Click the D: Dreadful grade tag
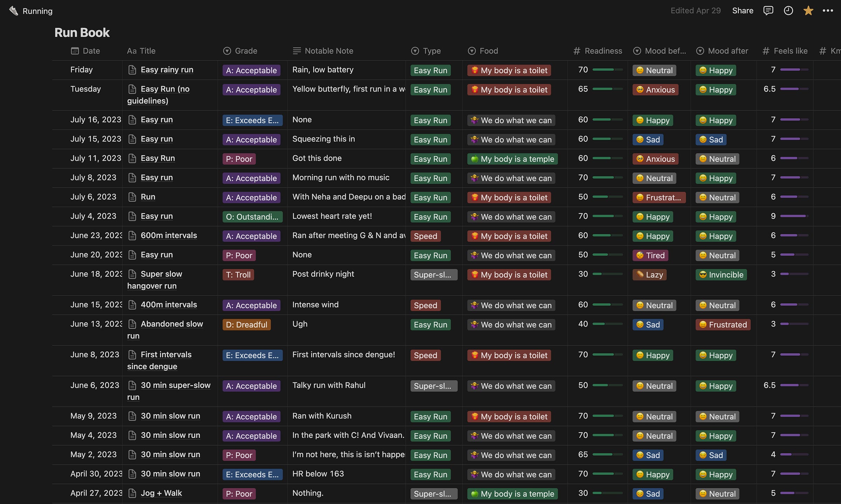Viewport: 841px width, 504px height. (x=246, y=325)
